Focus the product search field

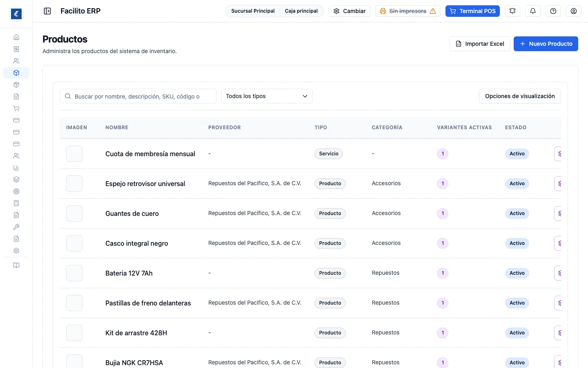138,96
